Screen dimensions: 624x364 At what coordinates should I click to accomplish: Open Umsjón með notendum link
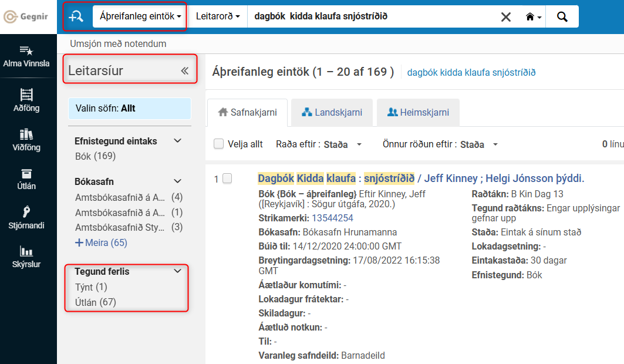pos(118,44)
